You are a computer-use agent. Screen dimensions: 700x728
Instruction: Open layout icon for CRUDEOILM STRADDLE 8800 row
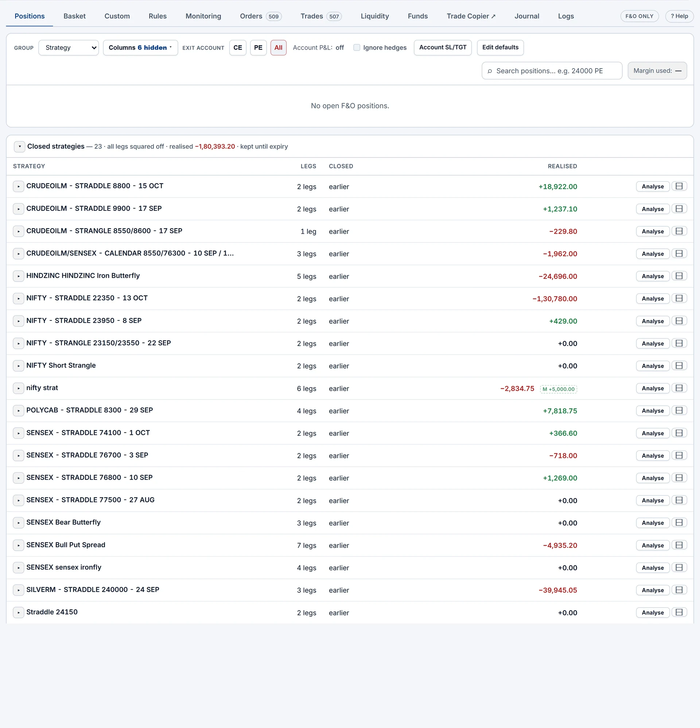(679, 186)
